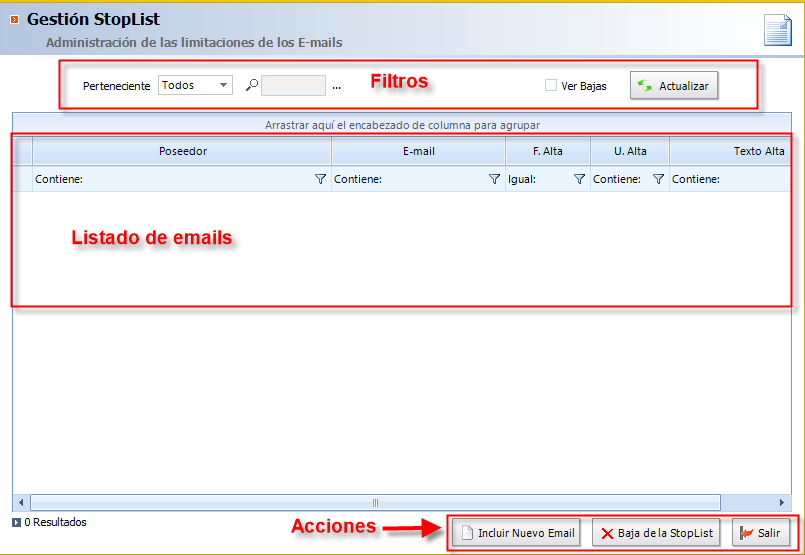
Task: Click the group-by column header panel
Action: coord(402,125)
